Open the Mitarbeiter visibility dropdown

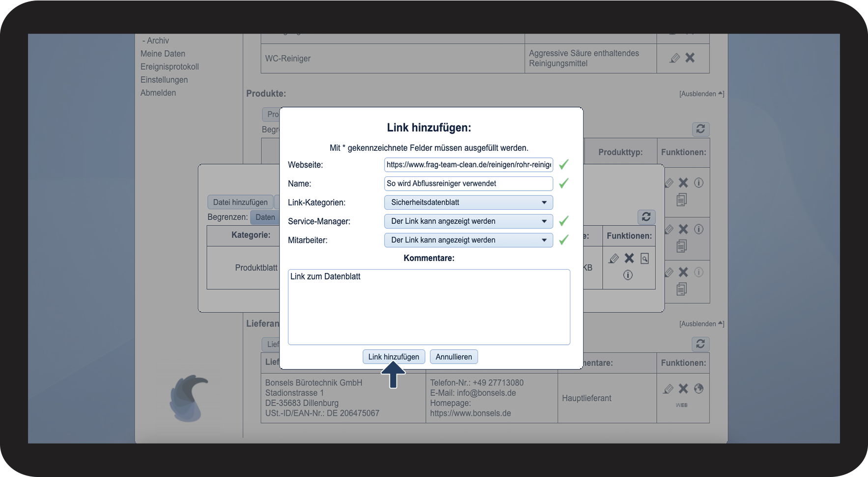(469, 240)
